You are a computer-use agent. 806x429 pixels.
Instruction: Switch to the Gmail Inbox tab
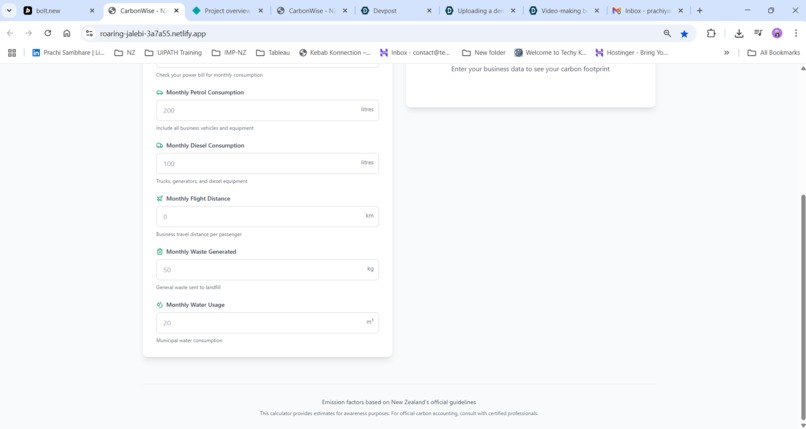coord(648,10)
